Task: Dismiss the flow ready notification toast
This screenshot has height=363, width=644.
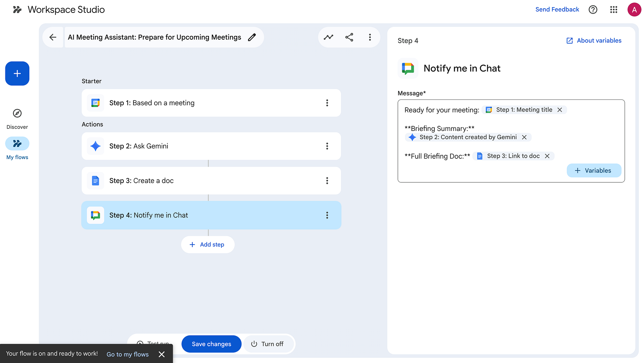Action: (162, 354)
